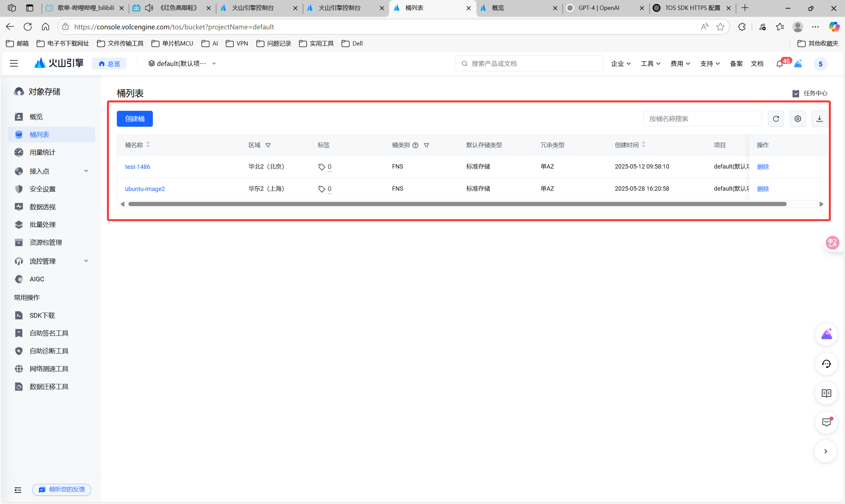
Task: Open the default project selector dropdown
Action: [x=182, y=64]
